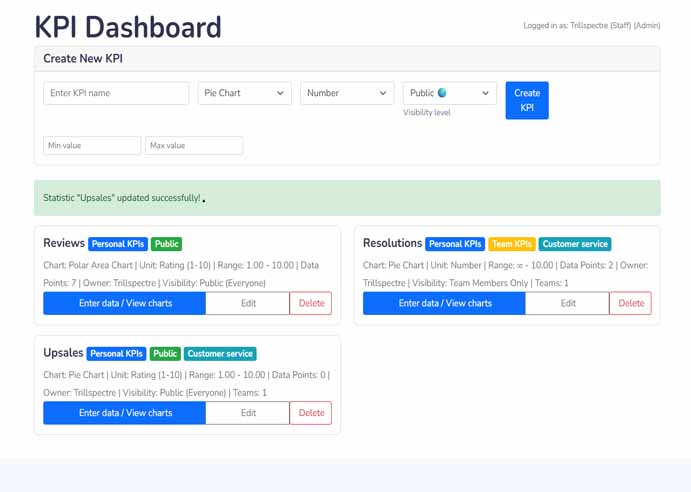Click the Customer service badge on Upsales

click(x=220, y=354)
